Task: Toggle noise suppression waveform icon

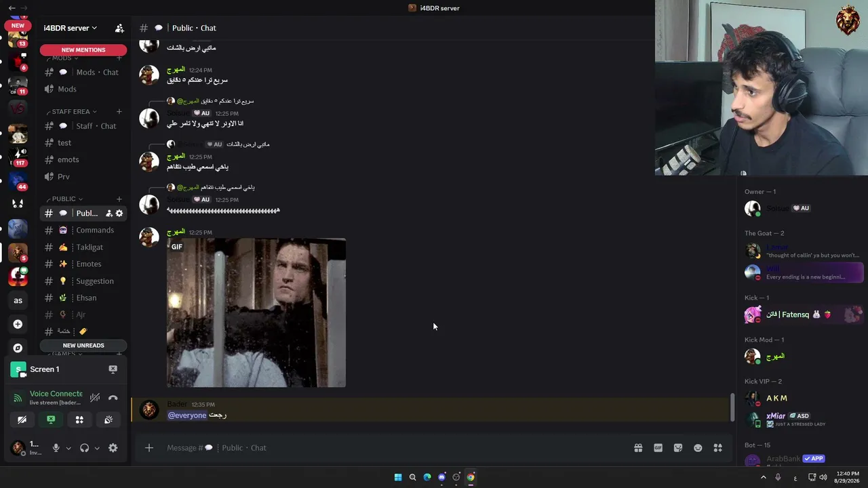Action: pos(95,398)
